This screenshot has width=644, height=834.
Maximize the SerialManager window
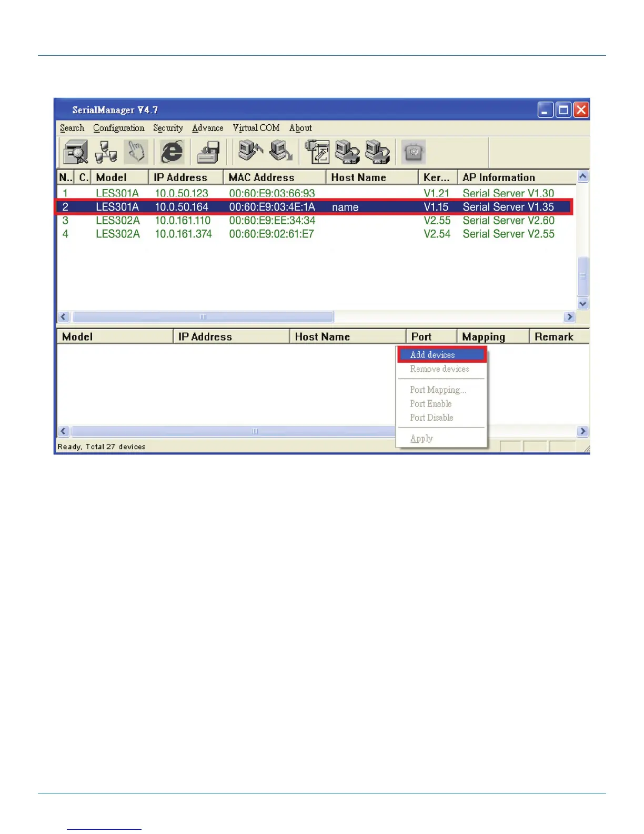pyautogui.click(x=563, y=110)
